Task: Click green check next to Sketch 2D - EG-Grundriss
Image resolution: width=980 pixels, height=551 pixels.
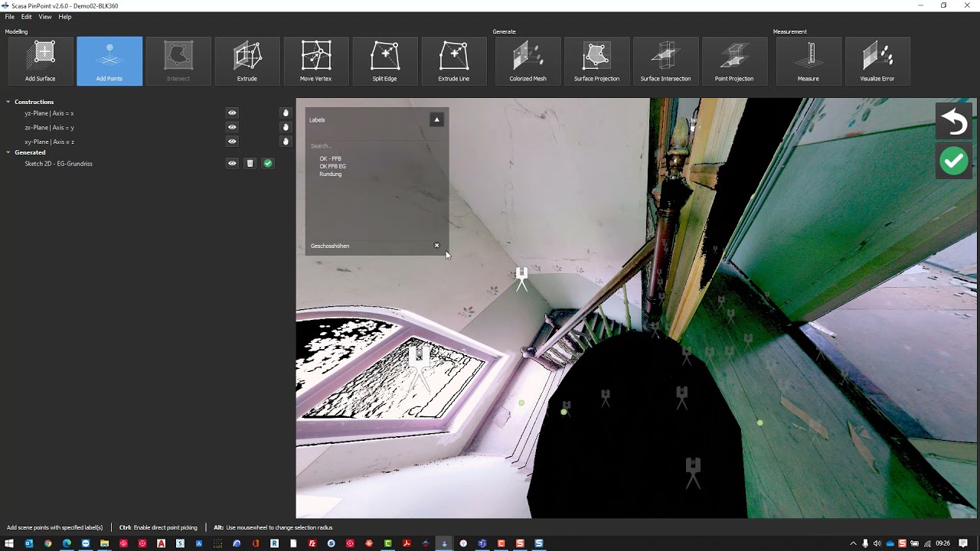Action: pyautogui.click(x=268, y=163)
